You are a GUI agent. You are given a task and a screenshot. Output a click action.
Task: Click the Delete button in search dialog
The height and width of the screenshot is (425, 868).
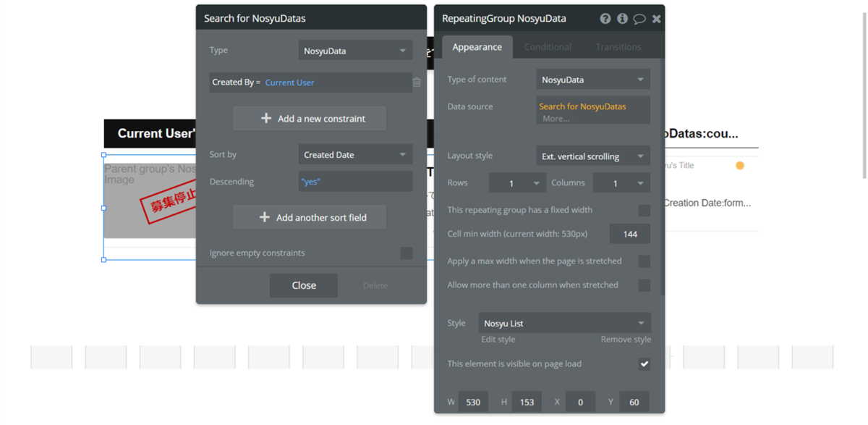click(375, 285)
